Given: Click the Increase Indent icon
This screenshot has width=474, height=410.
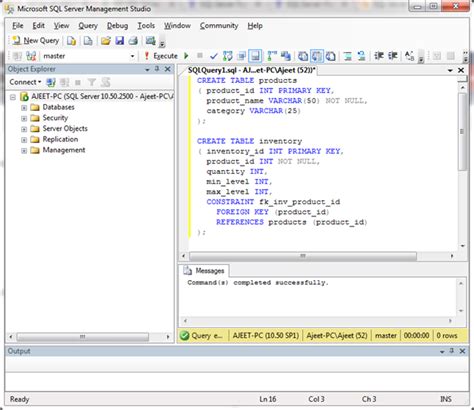Looking at the screenshot, I should (392, 56).
